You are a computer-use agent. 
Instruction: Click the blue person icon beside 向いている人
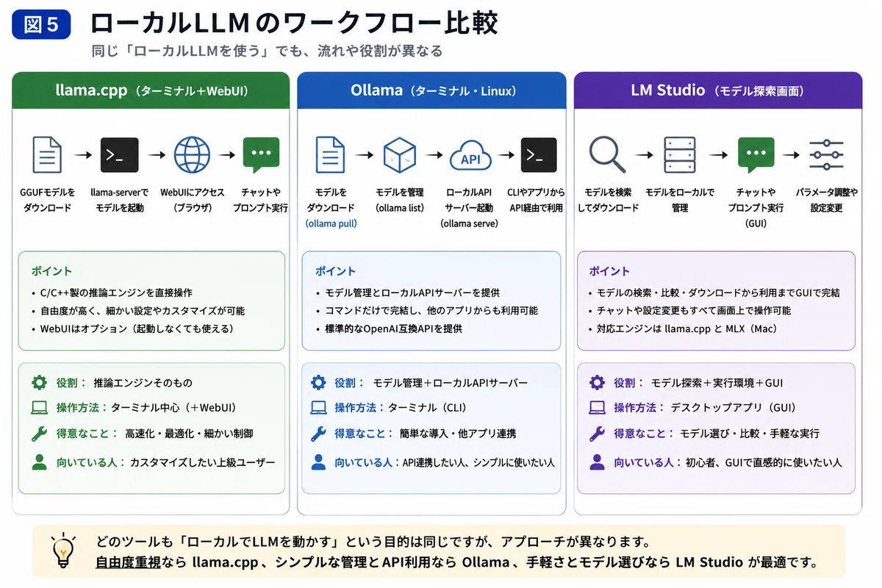[318, 462]
